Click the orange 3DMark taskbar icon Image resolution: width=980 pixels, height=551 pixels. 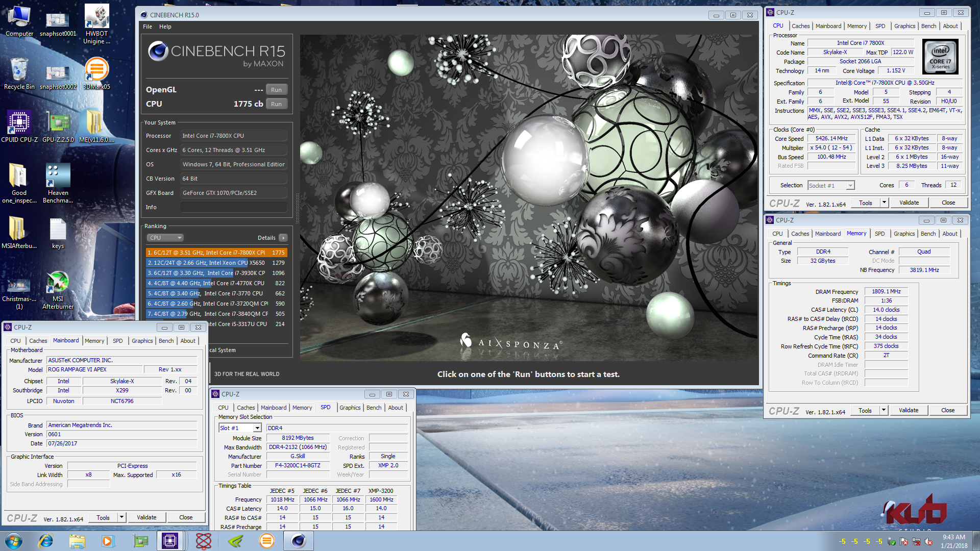(267, 541)
